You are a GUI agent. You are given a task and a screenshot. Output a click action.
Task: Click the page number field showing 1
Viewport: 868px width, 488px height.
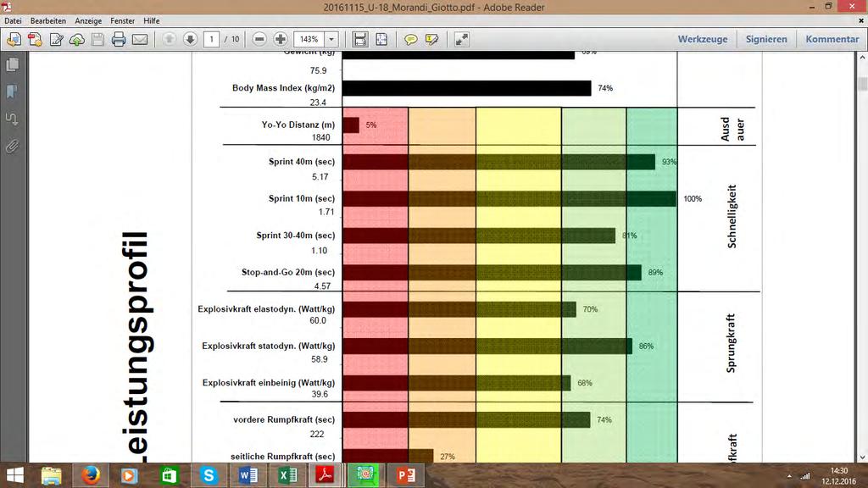pyautogui.click(x=211, y=39)
